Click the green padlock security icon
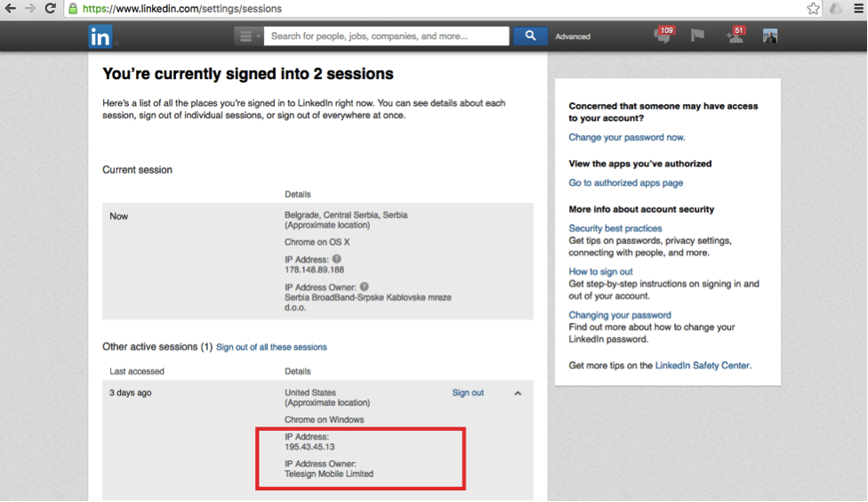 pyautogui.click(x=73, y=8)
